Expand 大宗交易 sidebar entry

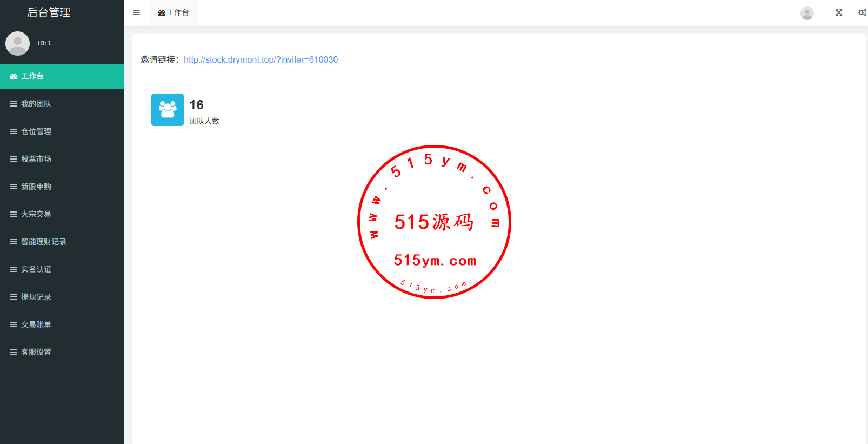[x=36, y=214]
